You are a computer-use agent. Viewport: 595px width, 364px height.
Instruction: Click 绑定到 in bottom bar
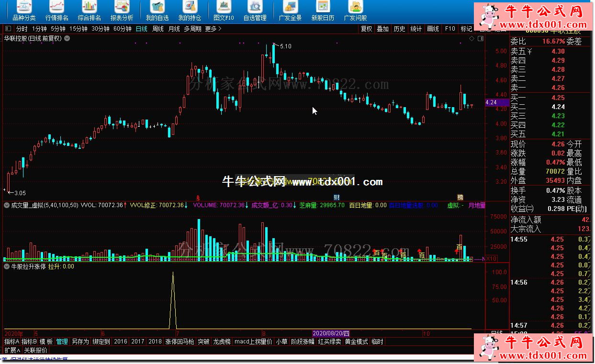click(x=101, y=342)
